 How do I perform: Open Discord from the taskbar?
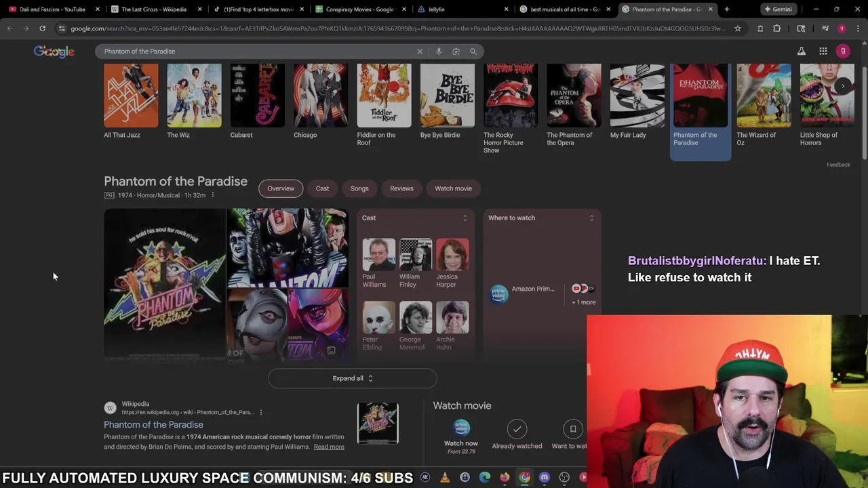545,478
